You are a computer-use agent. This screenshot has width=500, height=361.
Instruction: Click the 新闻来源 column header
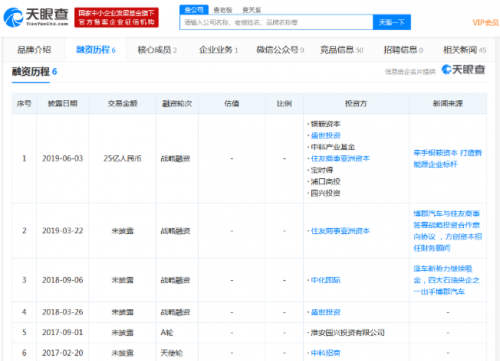(448, 104)
